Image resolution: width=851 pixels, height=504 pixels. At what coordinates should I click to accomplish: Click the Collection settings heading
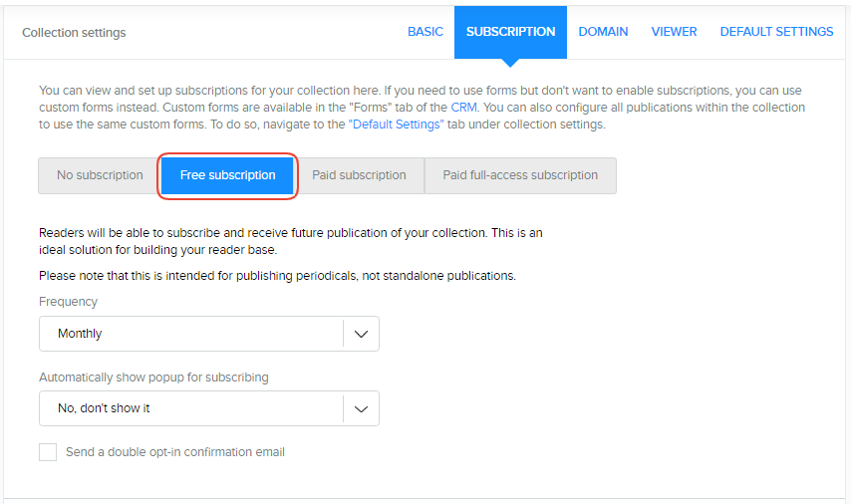pos(74,33)
